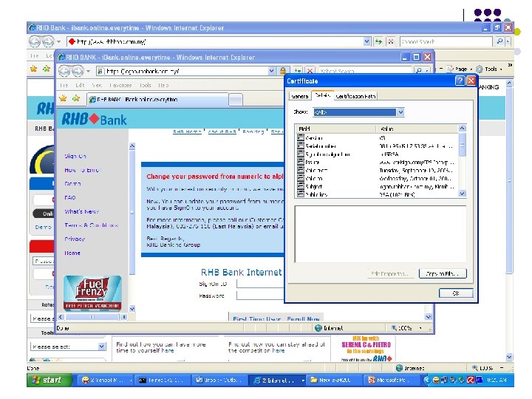The image size is (532, 399).
Task: Click the Copy to File button
Action: pos(443,273)
